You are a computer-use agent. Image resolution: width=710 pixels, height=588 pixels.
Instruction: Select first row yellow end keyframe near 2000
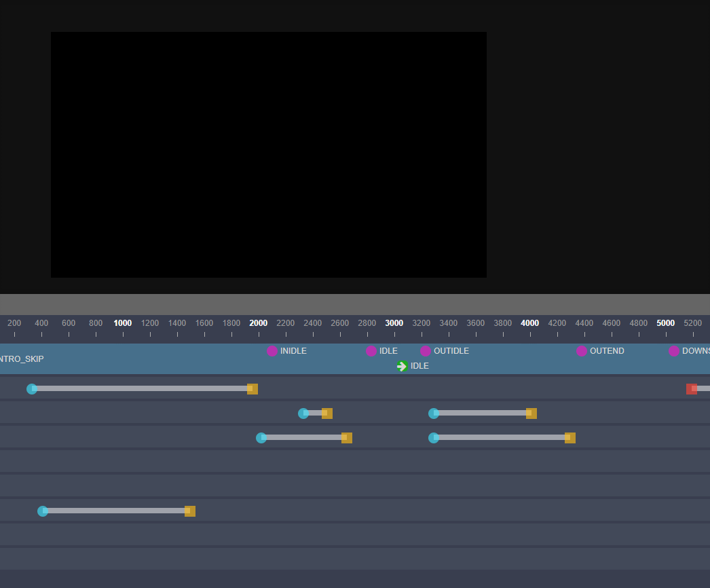pyautogui.click(x=253, y=388)
